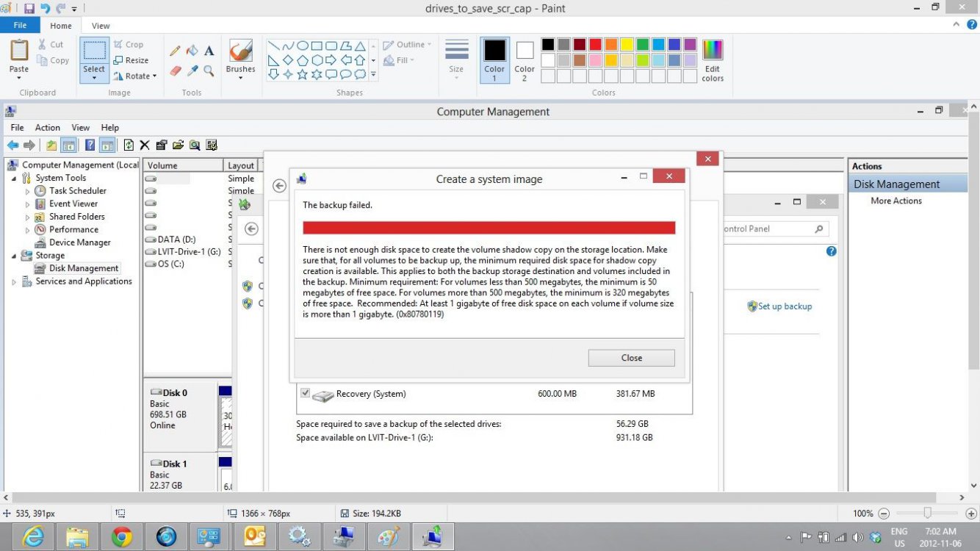Select the Text tool in Paint
Screen dimensions: 980x551
[209, 51]
